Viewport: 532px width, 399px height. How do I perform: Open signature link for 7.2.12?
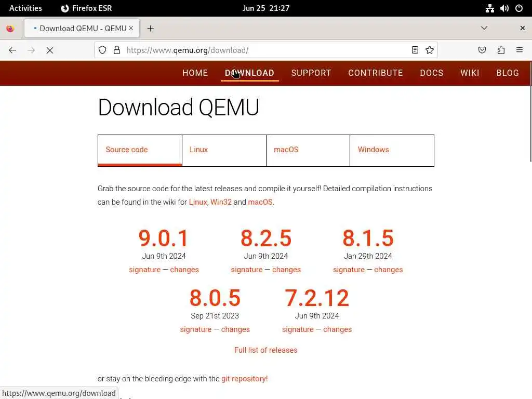click(x=298, y=329)
